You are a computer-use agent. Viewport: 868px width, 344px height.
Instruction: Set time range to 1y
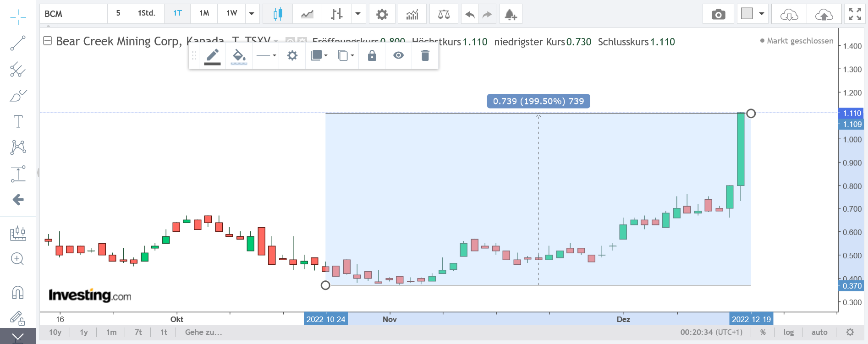(83, 332)
